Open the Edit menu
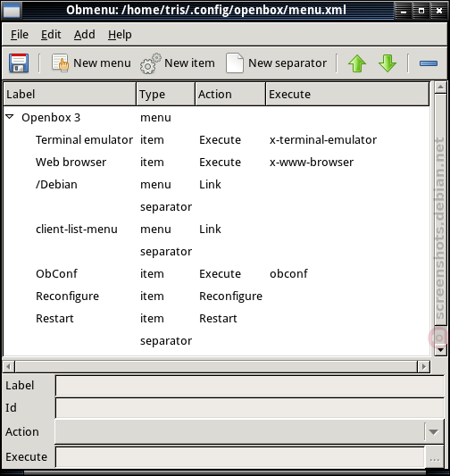This screenshot has width=450, height=476. (x=51, y=35)
